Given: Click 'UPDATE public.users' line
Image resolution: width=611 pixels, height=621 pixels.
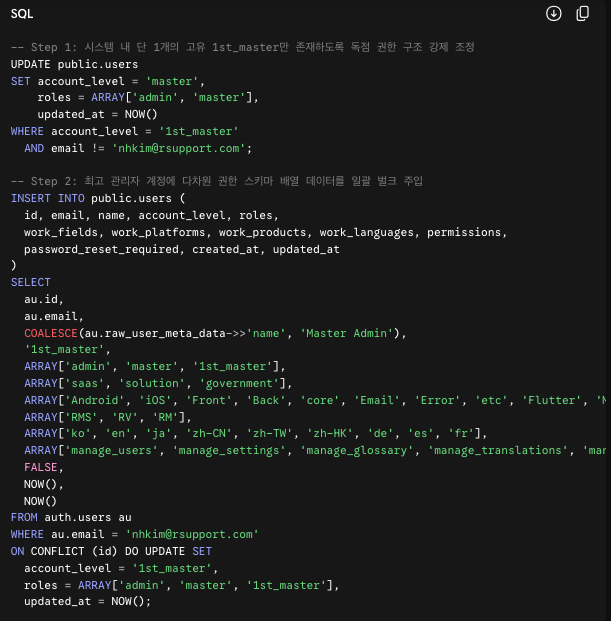Looking at the screenshot, I should (x=74, y=65).
